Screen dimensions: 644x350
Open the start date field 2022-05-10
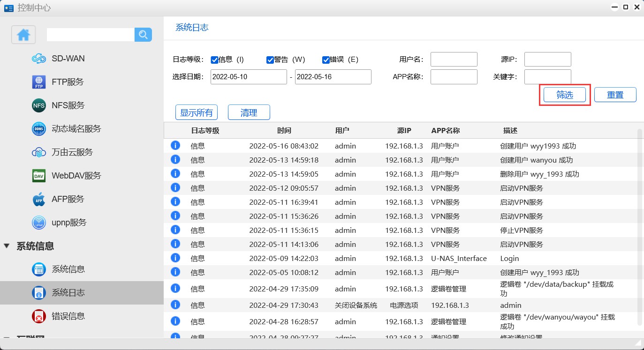(249, 77)
